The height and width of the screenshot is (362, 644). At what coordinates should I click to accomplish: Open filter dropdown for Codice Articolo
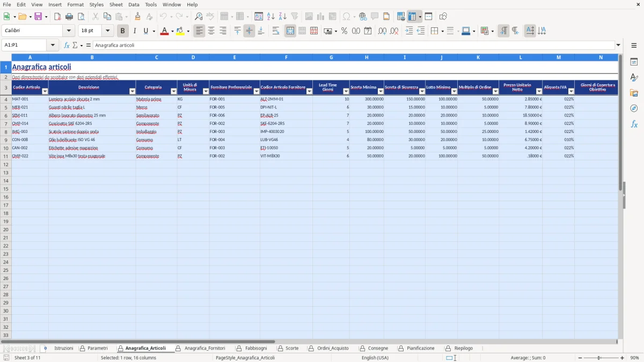coord(45,91)
